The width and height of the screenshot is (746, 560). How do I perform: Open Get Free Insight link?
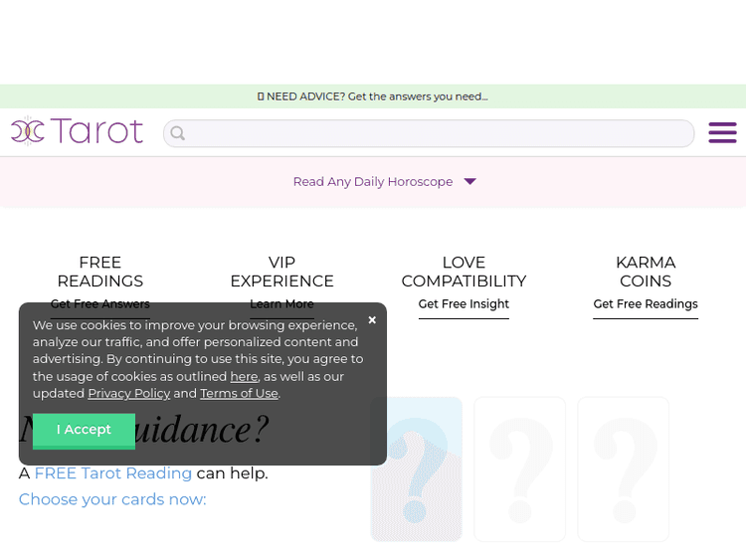pyautogui.click(x=464, y=304)
